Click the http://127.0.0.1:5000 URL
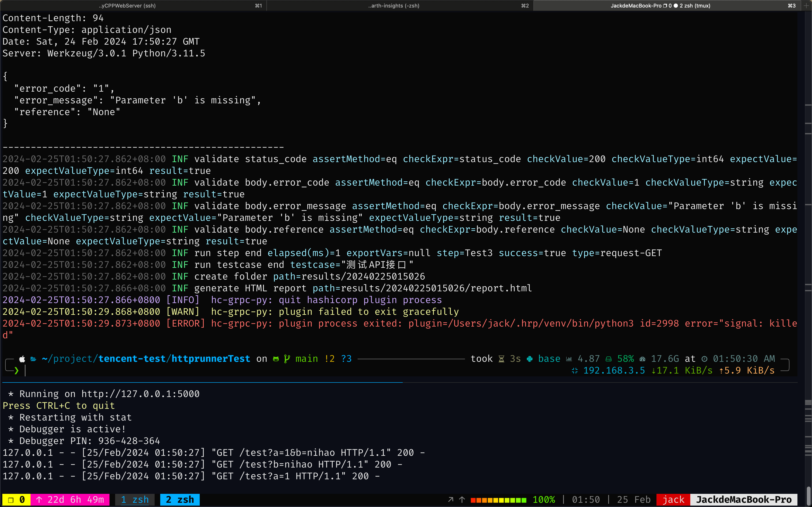This screenshot has width=812, height=507. point(141,394)
